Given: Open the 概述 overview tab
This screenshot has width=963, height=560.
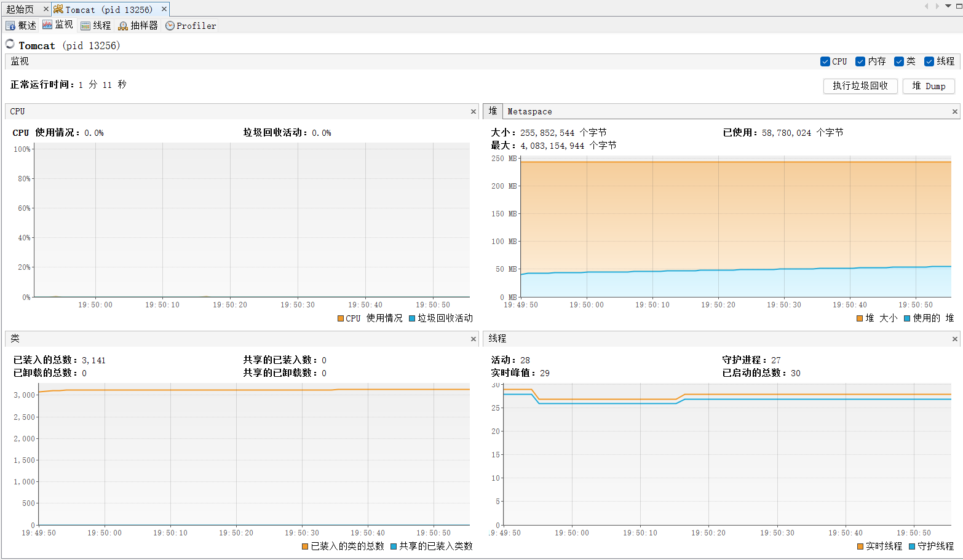Looking at the screenshot, I should point(21,25).
